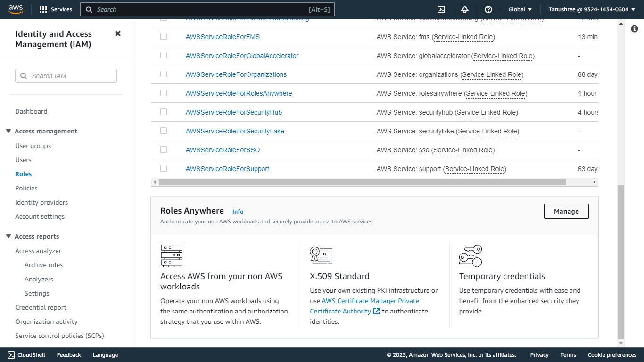This screenshot has height=362, width=644.
Task: Open the Services grid menu
Action: coord(56,9)
